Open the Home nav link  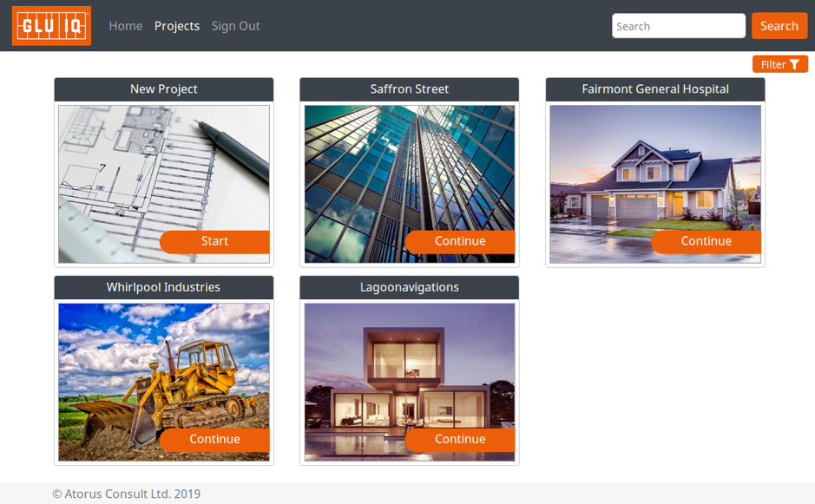125,26
